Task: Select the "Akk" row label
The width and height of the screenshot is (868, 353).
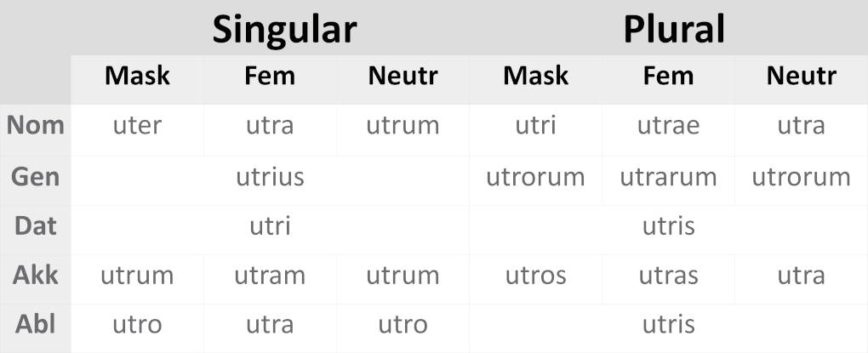Action: click(36, 276)
